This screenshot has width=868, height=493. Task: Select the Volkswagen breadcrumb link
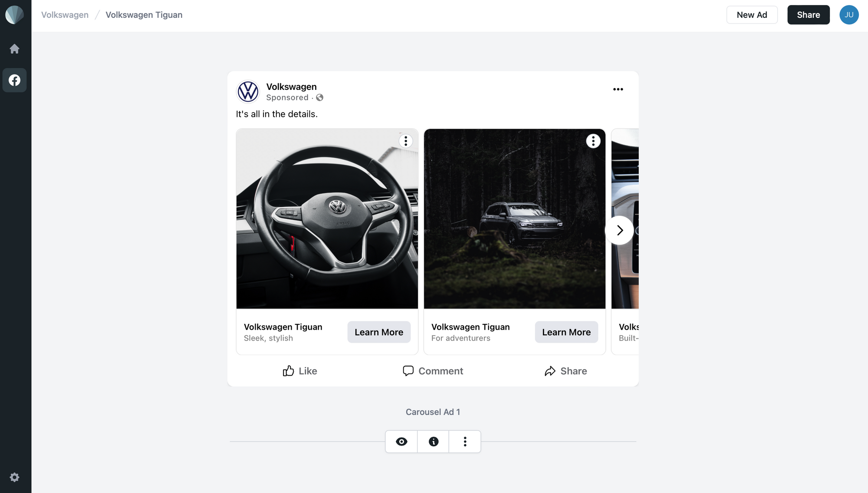[x=65, y=14]
